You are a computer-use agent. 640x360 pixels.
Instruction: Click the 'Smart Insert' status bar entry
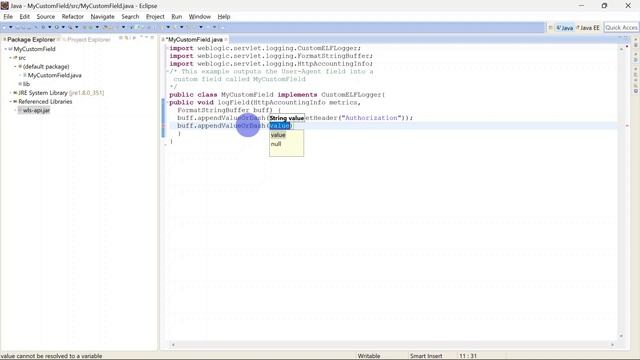pos(426,356)
